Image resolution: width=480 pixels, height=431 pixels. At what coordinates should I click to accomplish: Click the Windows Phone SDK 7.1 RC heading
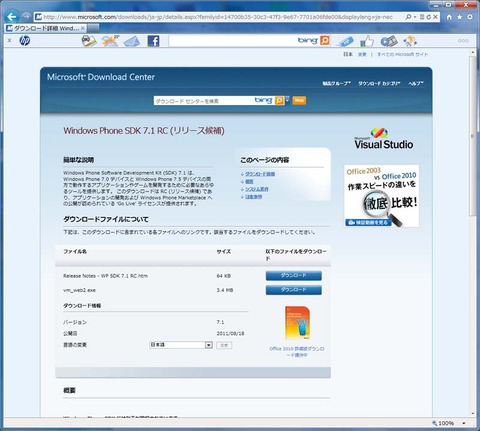tap(144, 131)
